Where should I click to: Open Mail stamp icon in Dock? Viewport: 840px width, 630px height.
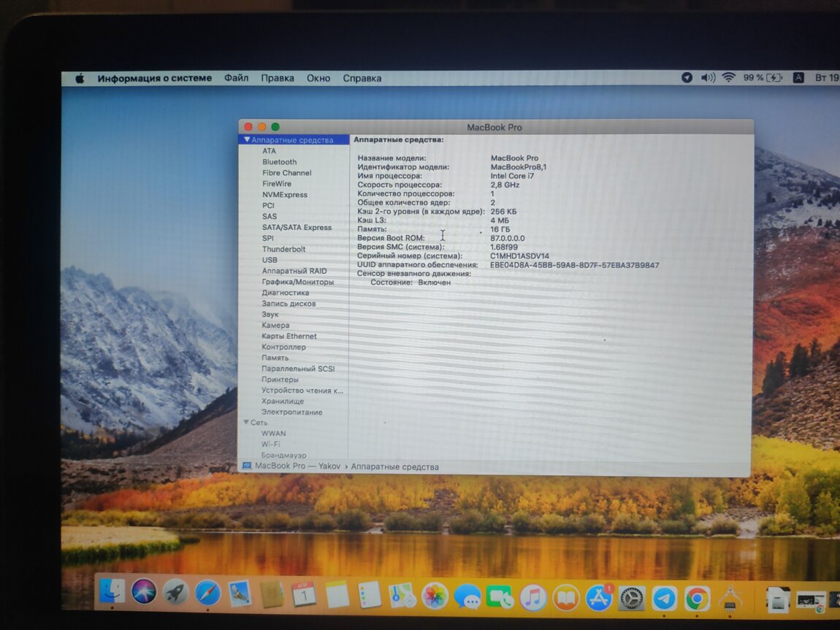[x=239, y=594]
